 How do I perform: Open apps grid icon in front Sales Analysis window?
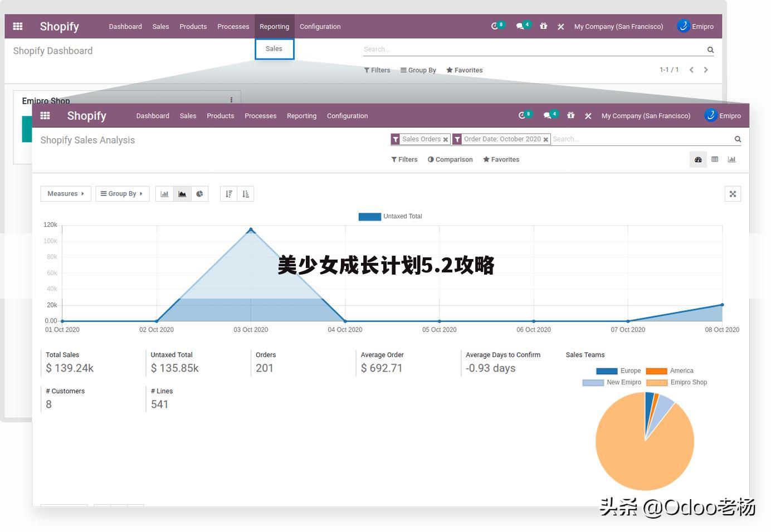point(45,115)
